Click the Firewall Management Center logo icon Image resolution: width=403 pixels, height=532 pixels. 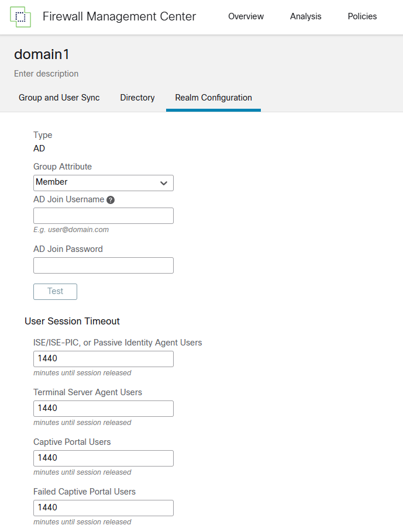(20, 16)
